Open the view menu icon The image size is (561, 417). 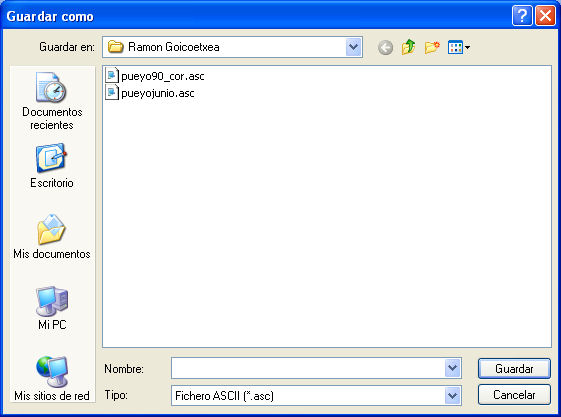click(x=459, y=47)
